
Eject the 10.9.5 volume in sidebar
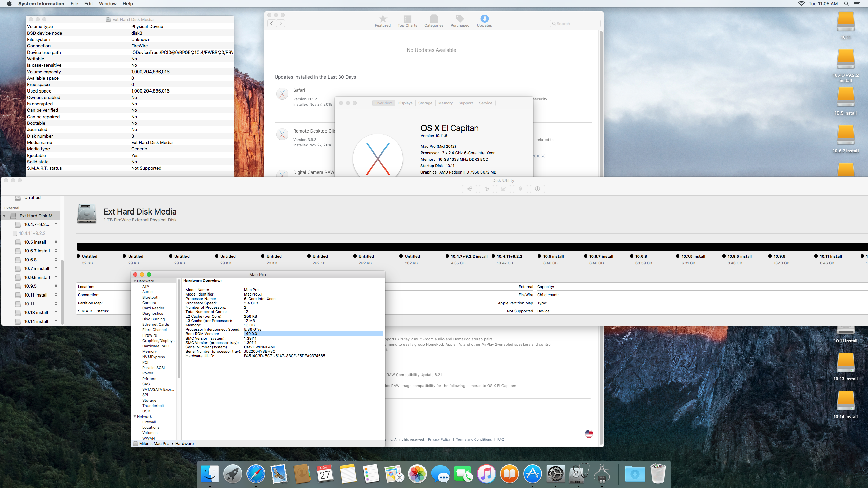(56, 286)
